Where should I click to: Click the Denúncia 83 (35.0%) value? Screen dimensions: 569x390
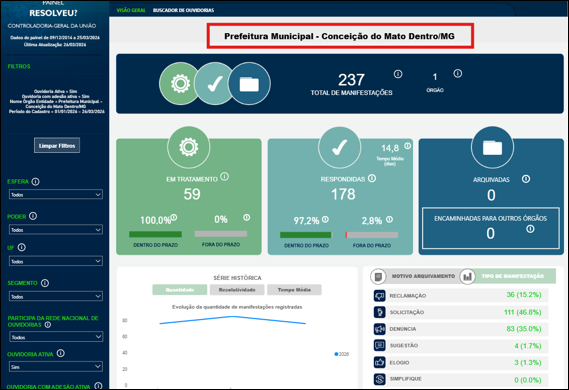click(524, 329)
